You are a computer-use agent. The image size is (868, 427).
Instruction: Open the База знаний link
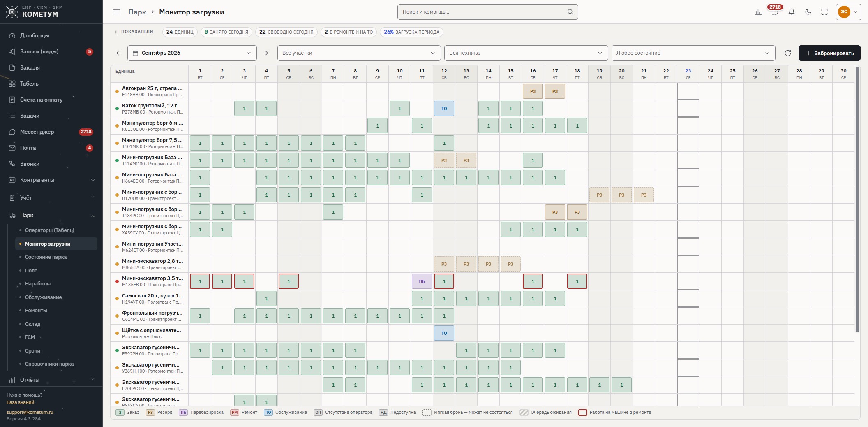21,402
